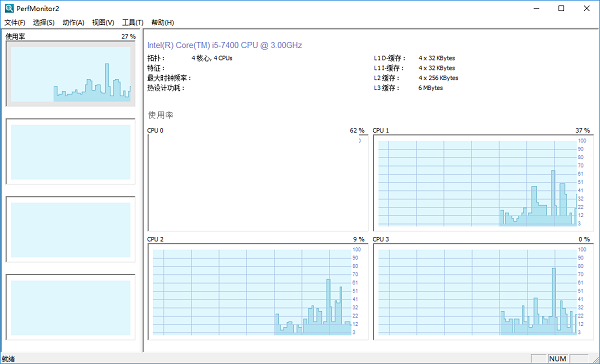
Task: Select the third empty thumbnail in left panel
Action: (71, 229)
